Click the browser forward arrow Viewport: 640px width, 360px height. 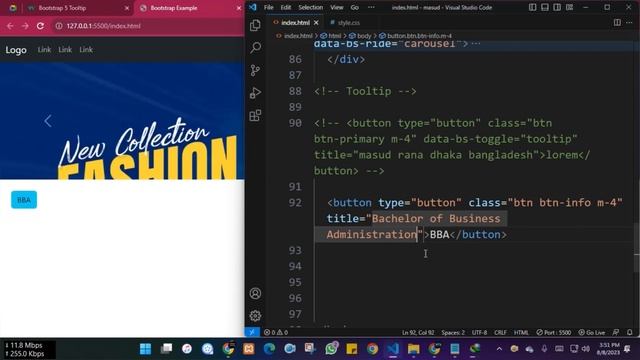click(x=25, y=26)
